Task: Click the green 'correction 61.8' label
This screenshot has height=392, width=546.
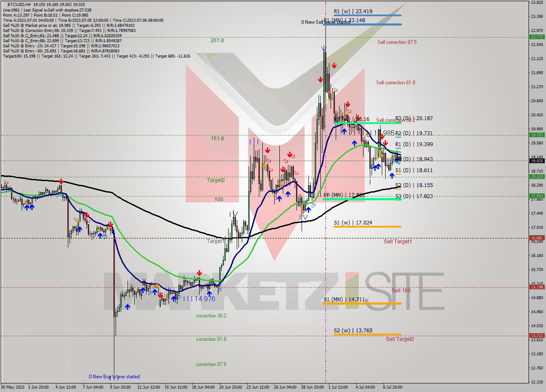Action: click(x=211, y=339)
